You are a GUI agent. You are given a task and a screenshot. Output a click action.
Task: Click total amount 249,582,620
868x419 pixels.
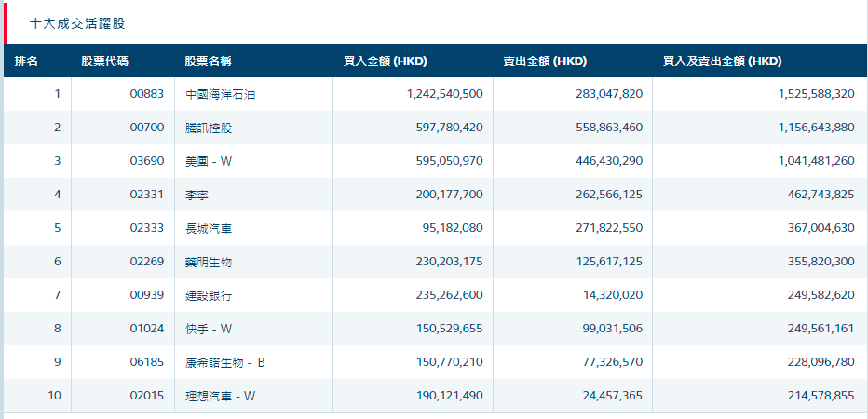click(821, 295)
